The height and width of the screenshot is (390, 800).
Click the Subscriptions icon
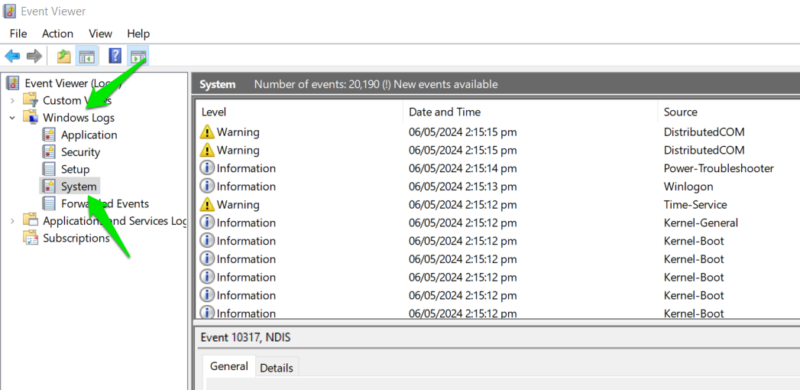(x=31, y=238)
